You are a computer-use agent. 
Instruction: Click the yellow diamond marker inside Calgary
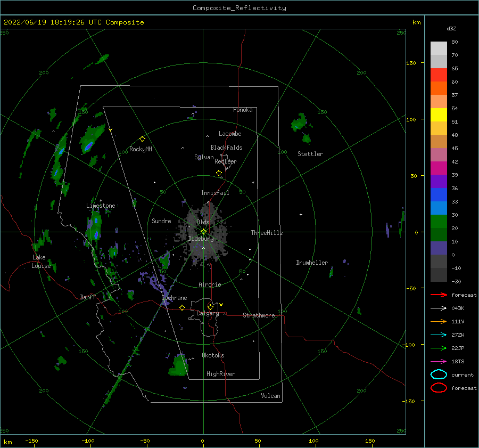(210, 307)
